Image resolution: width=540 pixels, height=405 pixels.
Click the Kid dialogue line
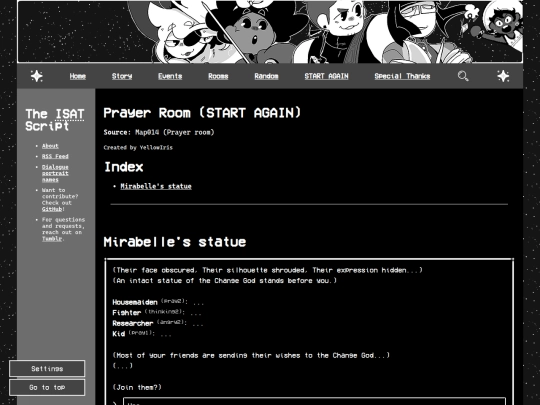coord(142,334)
